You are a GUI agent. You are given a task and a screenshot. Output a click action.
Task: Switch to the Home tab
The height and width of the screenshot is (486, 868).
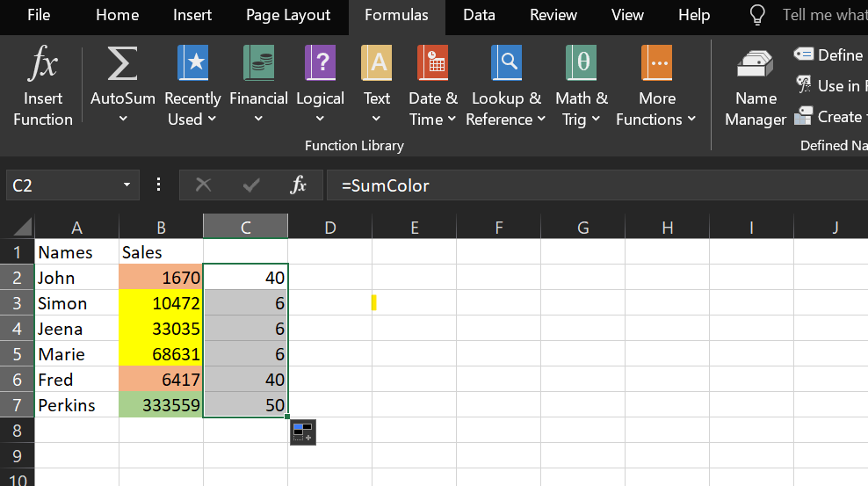click(118, 15)
